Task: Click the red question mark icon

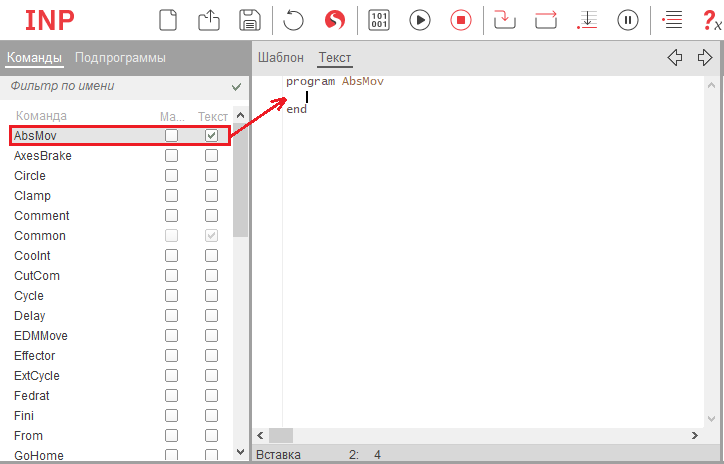Action: 707,19
